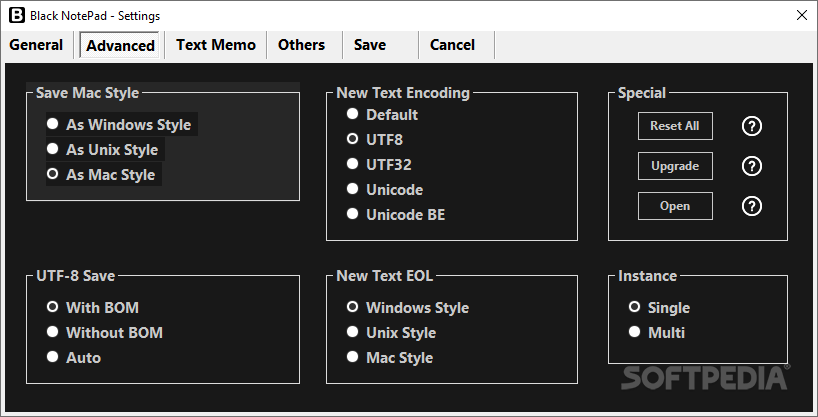
Task: Choose UTF32 text encoding
Action: [x=379, y=164]
